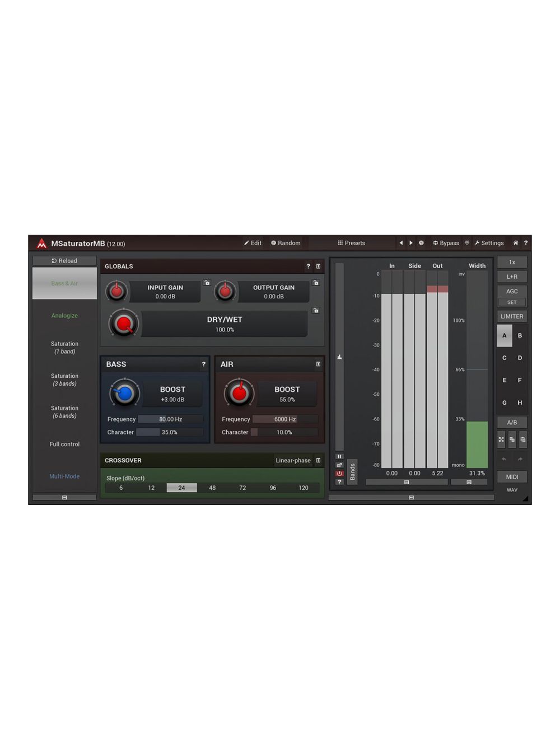Image resolution: width=560 pixels, height=739 pixels.
Task: Open MIDI settings at the bottom right
Action: [511, 476]
